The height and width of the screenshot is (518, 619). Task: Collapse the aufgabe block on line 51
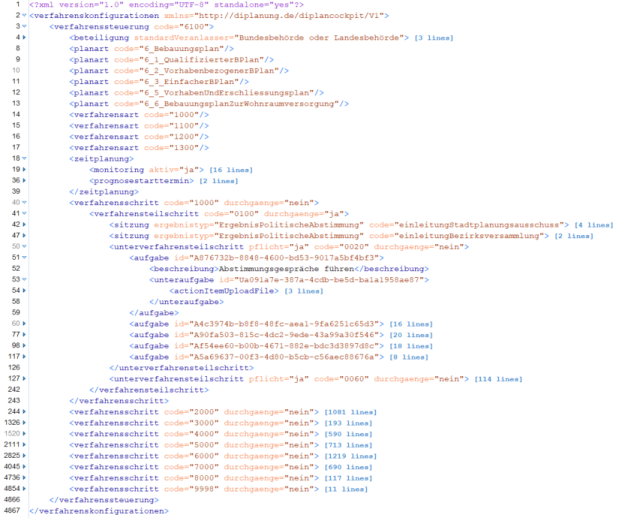coord(24,257)
